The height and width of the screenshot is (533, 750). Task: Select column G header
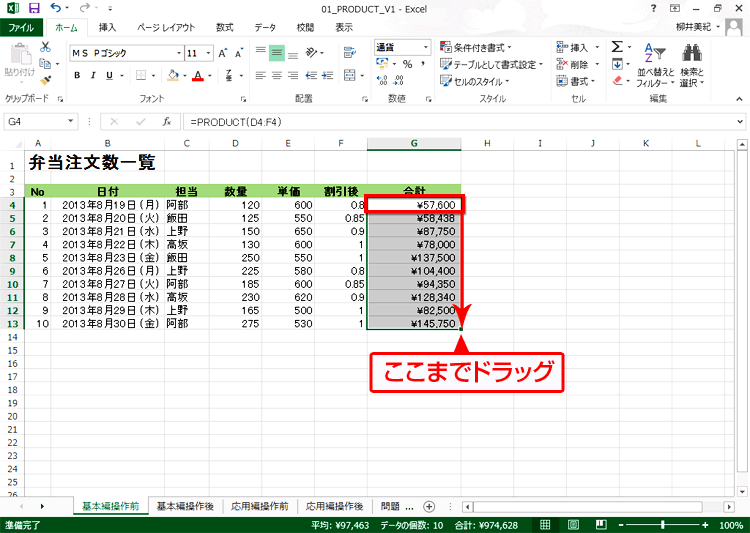click(x=414, y=143)
